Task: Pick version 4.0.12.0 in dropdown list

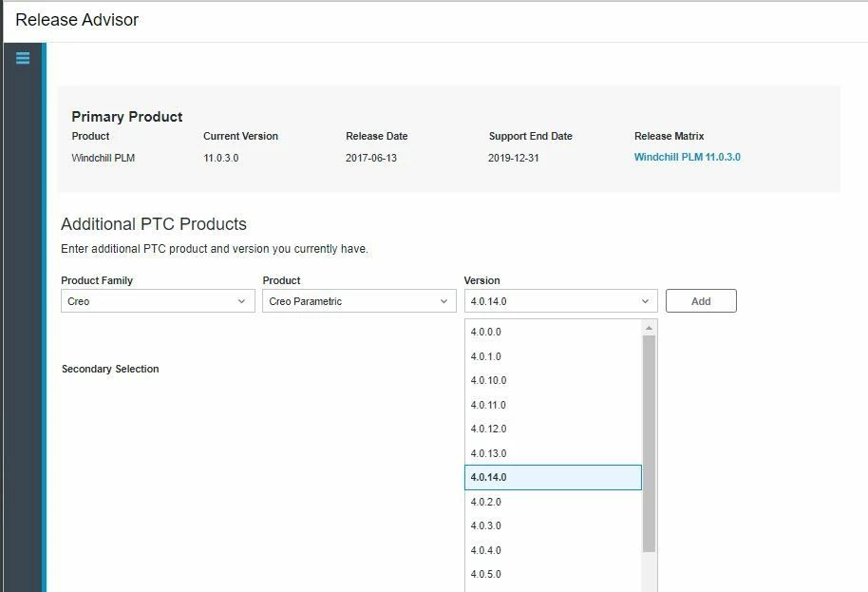Action: click(553, 429)
